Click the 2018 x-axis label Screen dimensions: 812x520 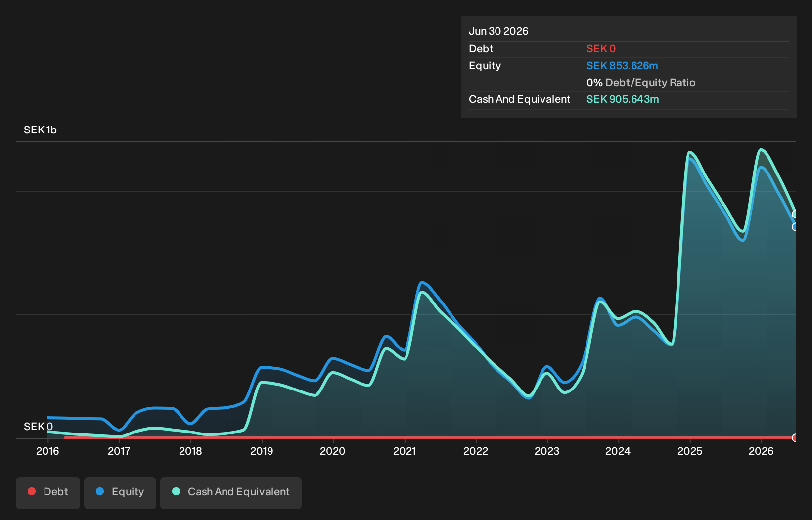pyautogui.click(x=190, y=451)
